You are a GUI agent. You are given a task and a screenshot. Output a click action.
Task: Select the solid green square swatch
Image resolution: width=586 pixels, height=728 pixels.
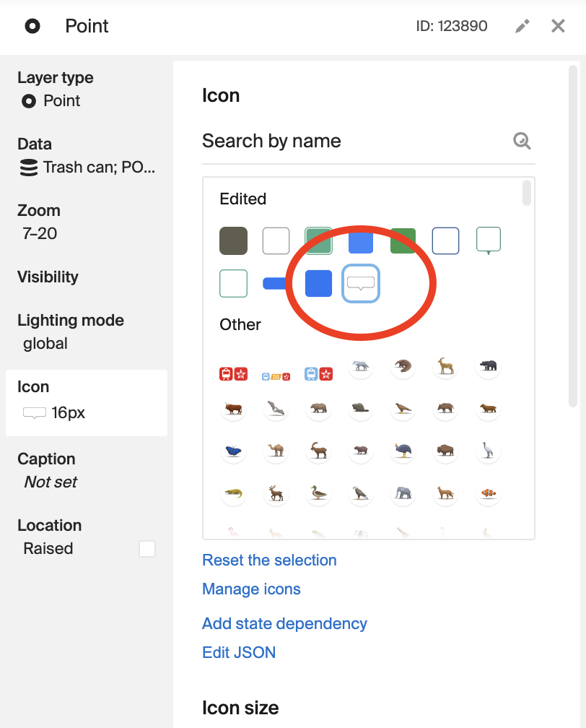[403, 241]
